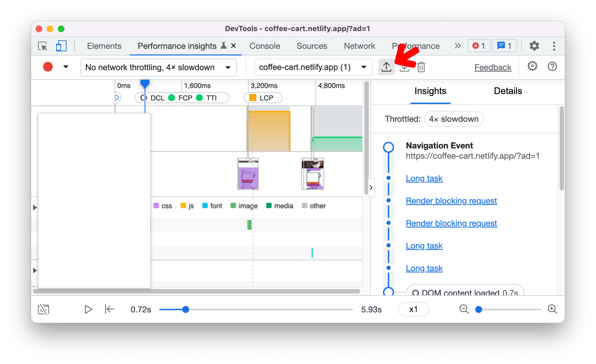The height and width of the screenshot is (364, 596).
Task: Click the delete trace icon
Action: (422, 67)
